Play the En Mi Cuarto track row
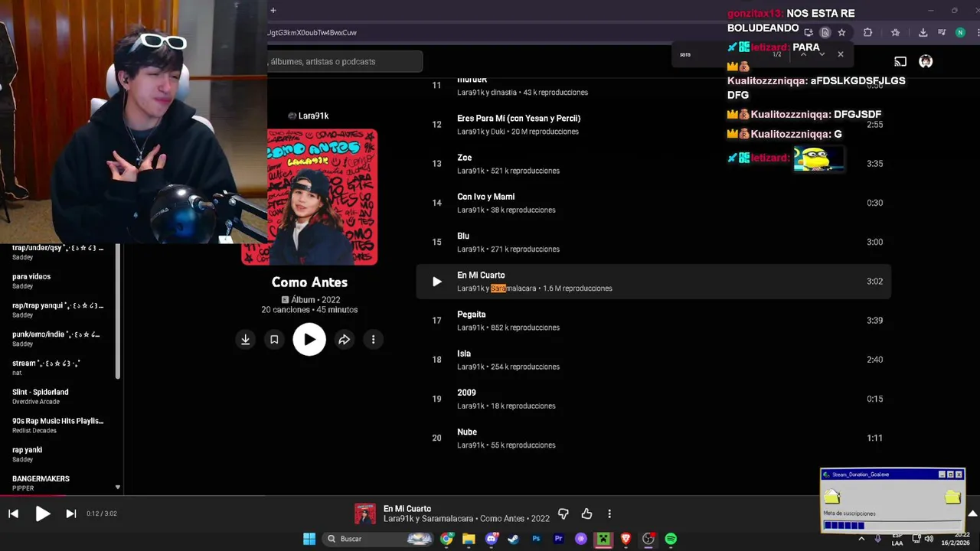Viewport: 980px width, 551px height. 436,282
